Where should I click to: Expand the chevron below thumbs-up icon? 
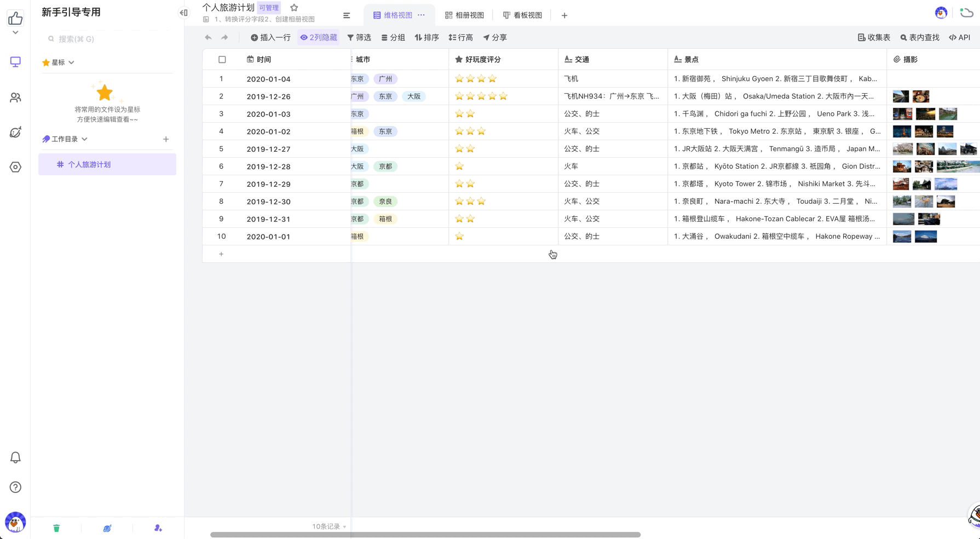[15, 33]
